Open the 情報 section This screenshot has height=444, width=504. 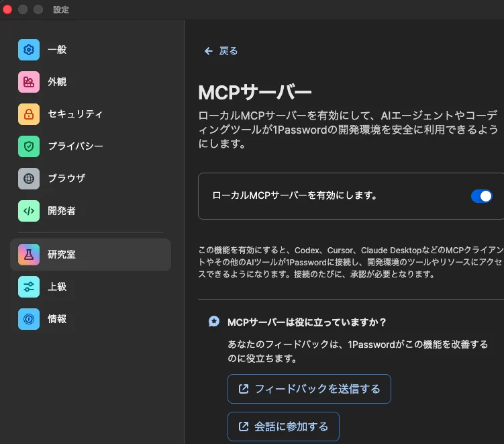[x=91, y=319]
